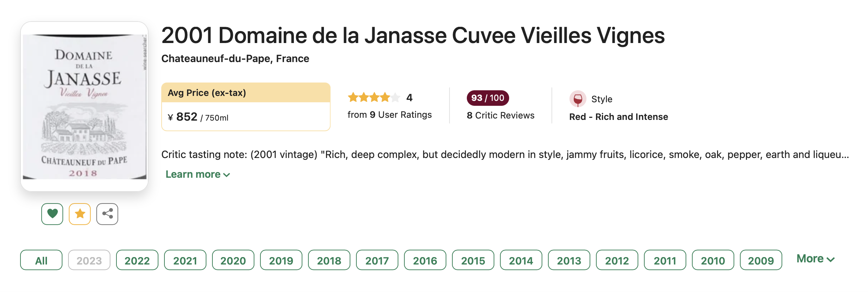Click the green heart favorite icon

(x=52, y=214)
